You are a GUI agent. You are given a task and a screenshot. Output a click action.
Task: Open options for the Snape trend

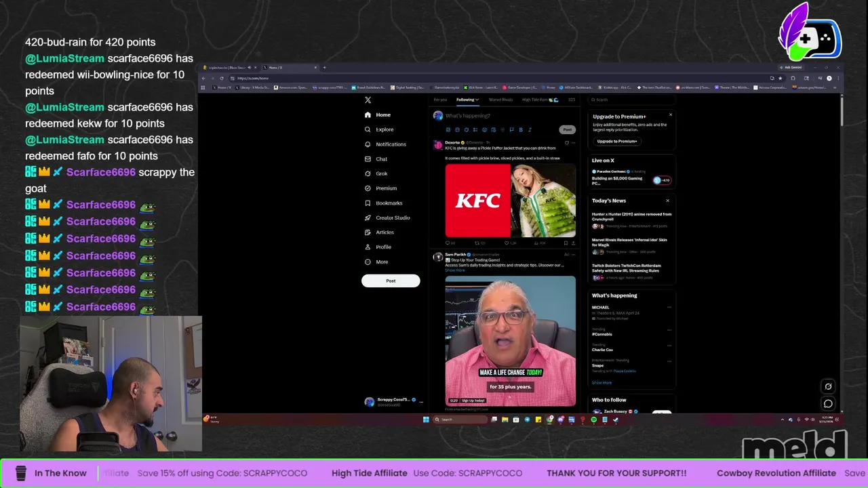[669, 361]
